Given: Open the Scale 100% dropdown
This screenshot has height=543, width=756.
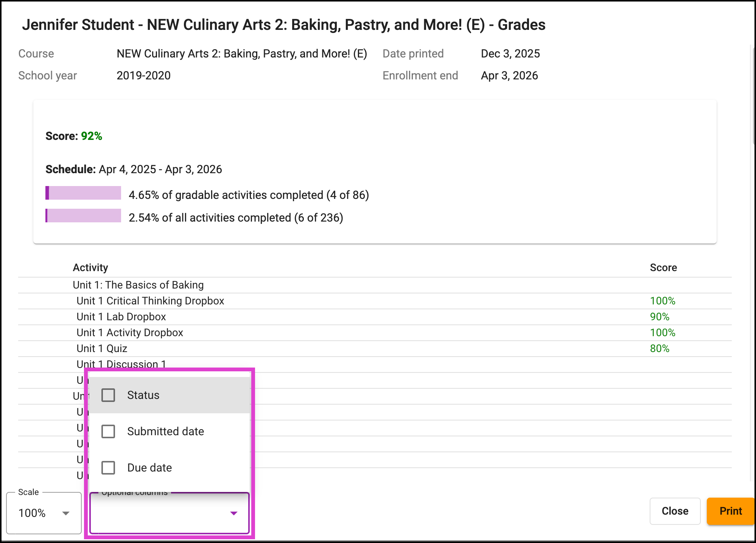Looking at the screenshot, I should pyautogui.click(x=44, y=513).
